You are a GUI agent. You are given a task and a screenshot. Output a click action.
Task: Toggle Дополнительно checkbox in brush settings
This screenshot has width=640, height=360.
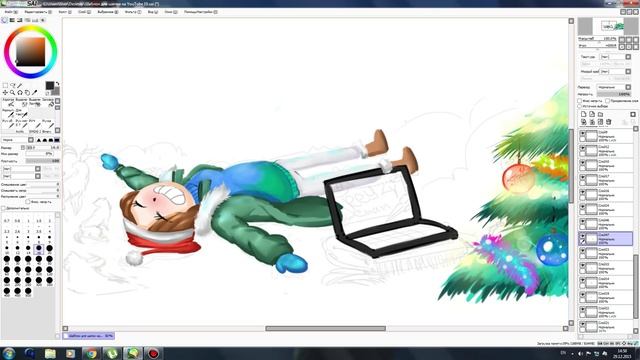(4, 208)
